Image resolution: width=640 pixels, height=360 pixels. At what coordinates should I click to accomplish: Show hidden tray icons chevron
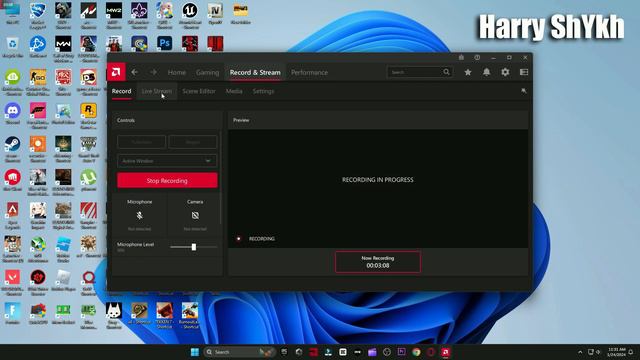(580, 352)
